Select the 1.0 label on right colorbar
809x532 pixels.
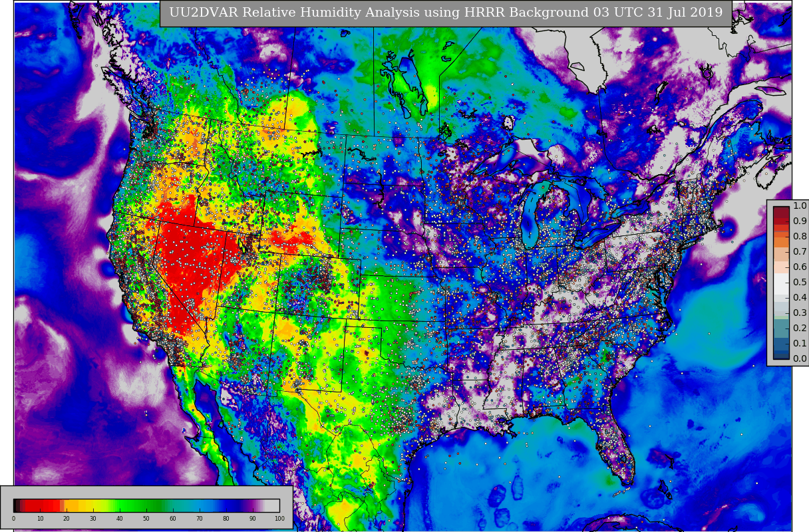pos(800,206)
